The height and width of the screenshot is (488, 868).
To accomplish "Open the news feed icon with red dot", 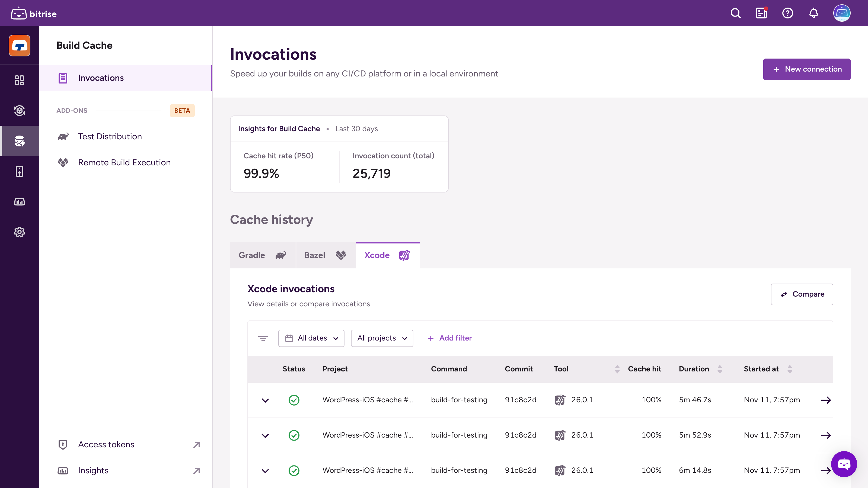I will tap(761, 14).
